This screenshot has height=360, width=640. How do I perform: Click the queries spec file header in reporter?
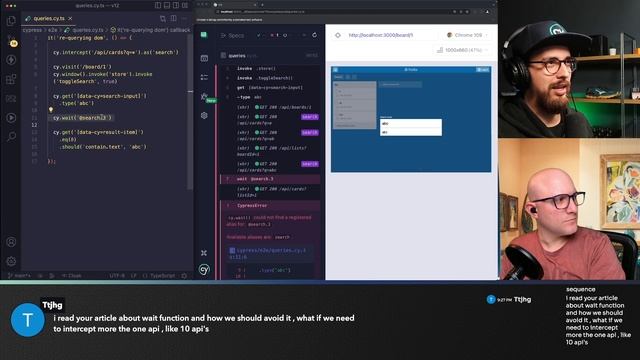(x=269, y=56)
